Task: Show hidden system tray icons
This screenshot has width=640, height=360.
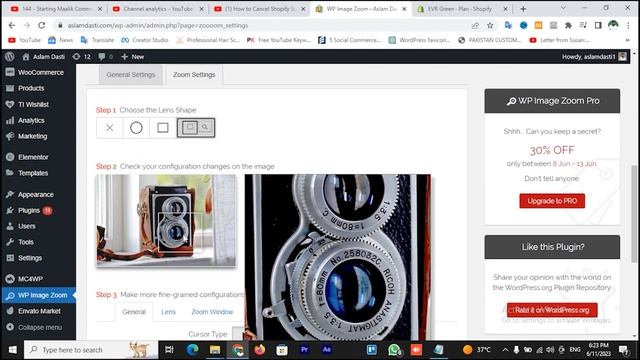Action: pos(505,350)
